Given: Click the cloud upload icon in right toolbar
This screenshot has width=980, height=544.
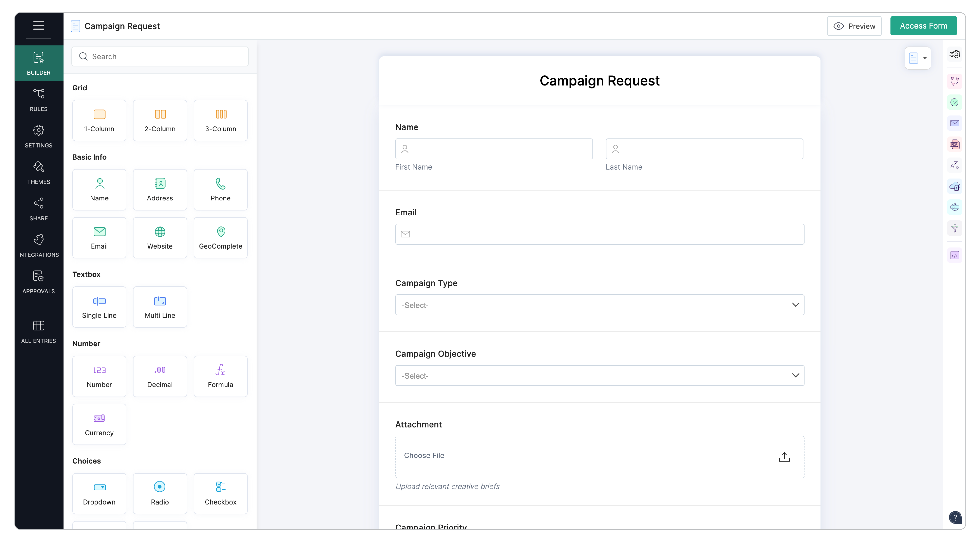Looking at the screenshot, I should [x=954, y=187].
